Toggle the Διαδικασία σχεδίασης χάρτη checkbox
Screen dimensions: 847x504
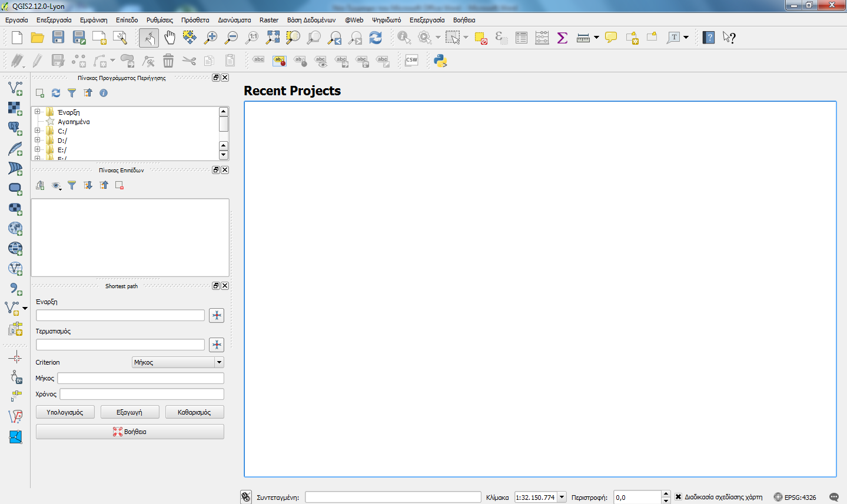point(678,497)
